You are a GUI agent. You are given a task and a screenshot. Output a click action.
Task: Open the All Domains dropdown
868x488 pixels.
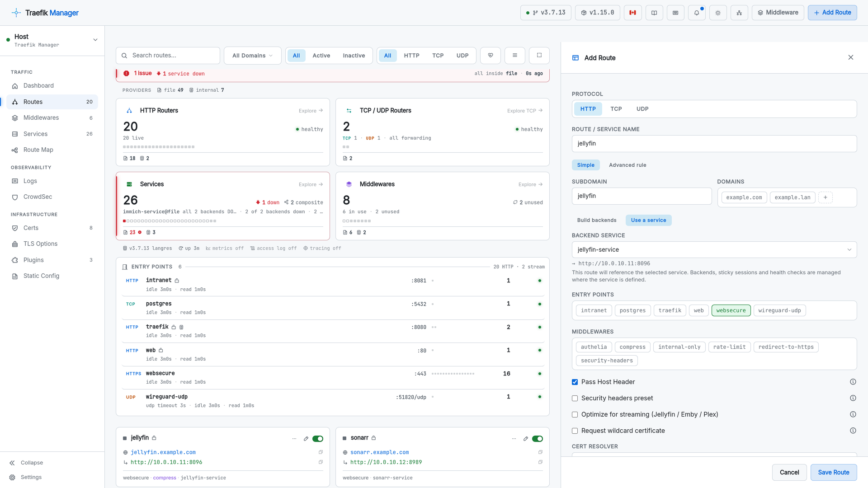pos(252,56)
